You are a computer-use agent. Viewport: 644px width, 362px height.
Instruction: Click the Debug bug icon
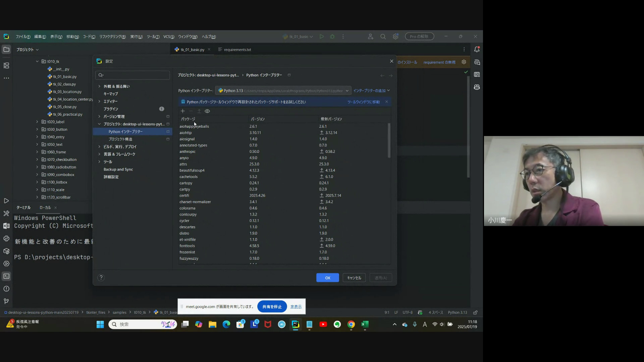coord(332,37)
